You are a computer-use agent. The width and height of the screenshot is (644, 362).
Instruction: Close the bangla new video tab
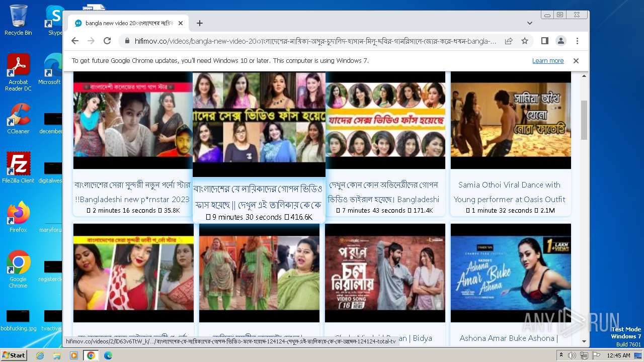tap(181, 23)
